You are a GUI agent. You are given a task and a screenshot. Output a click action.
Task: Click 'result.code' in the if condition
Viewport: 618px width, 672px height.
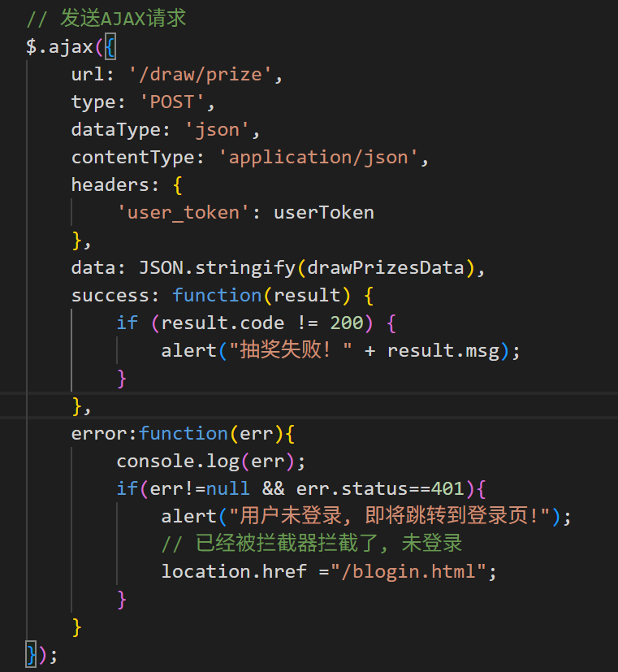point(223,323)
